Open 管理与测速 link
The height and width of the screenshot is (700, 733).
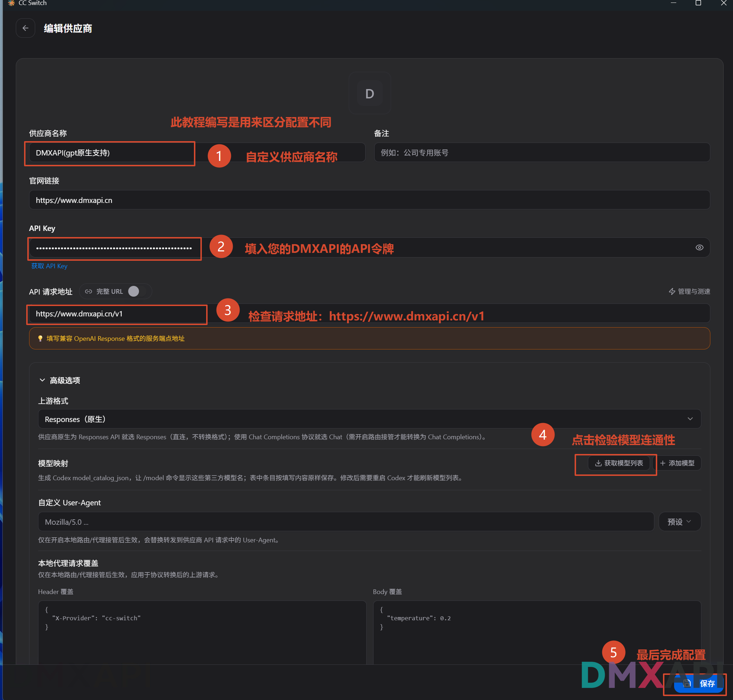(689, 291)
